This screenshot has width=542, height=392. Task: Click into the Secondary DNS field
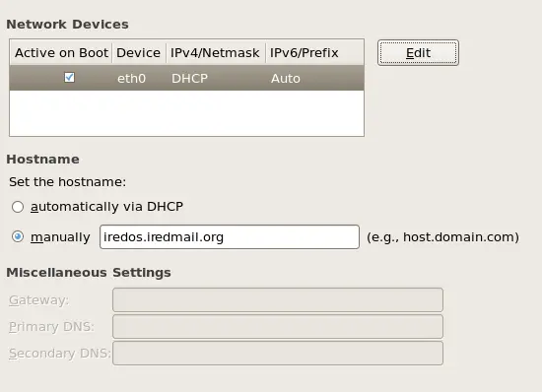[x=278, y=353]
